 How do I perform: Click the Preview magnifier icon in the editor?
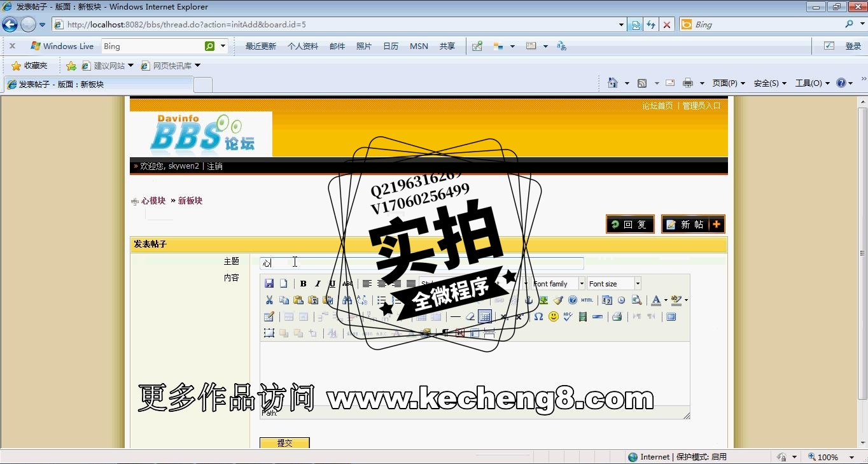click(x=636, y=300)
